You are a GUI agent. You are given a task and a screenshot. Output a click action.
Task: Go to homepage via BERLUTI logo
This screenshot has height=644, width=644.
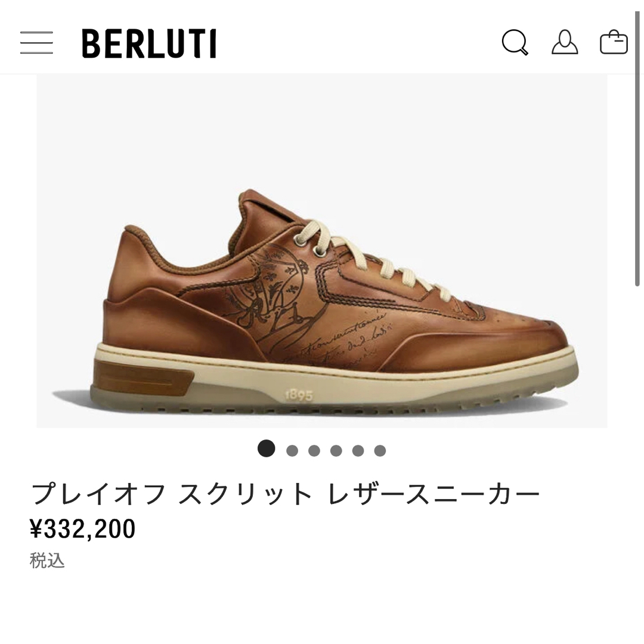pos(149,44)
